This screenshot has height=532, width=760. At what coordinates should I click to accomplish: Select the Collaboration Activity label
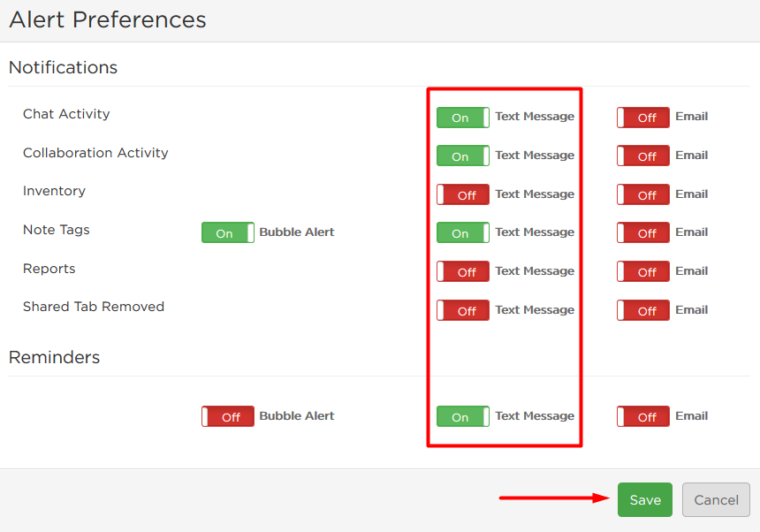point(95,153)
